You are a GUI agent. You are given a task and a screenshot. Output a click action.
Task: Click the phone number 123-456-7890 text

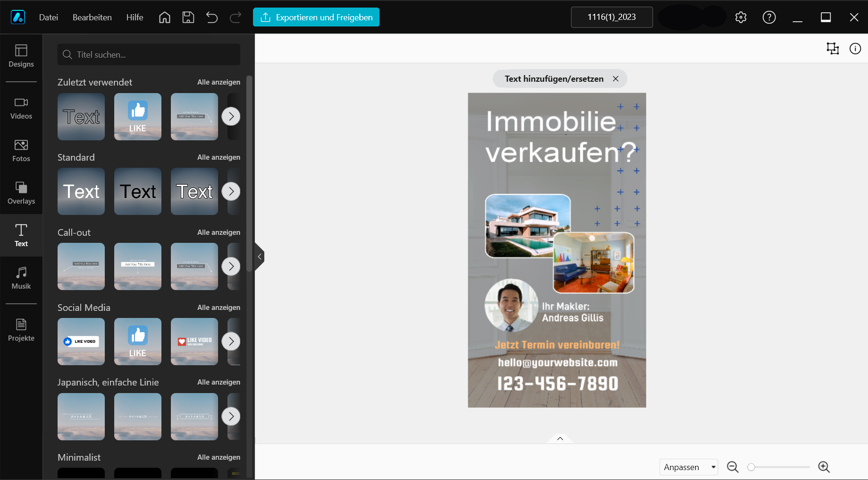[x=557, y=384]
